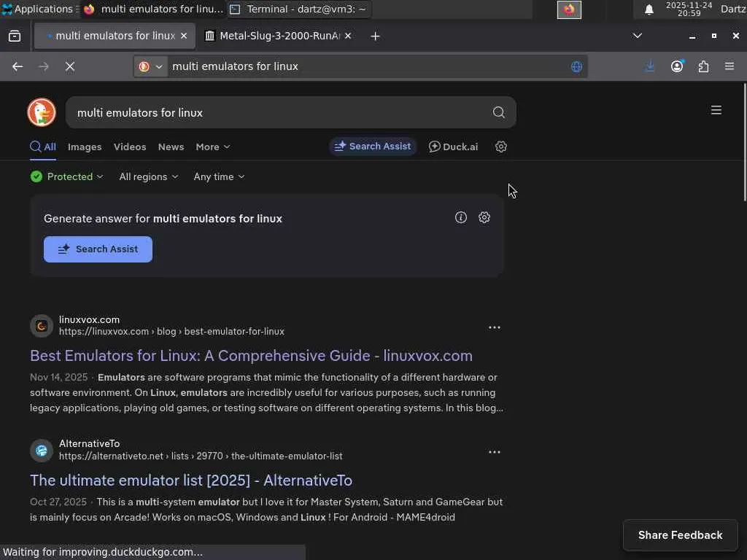Click the blue Search Assist generate button
Viewport: 747px width, 560px height.
pyautogui.click(x=98, y=249)
